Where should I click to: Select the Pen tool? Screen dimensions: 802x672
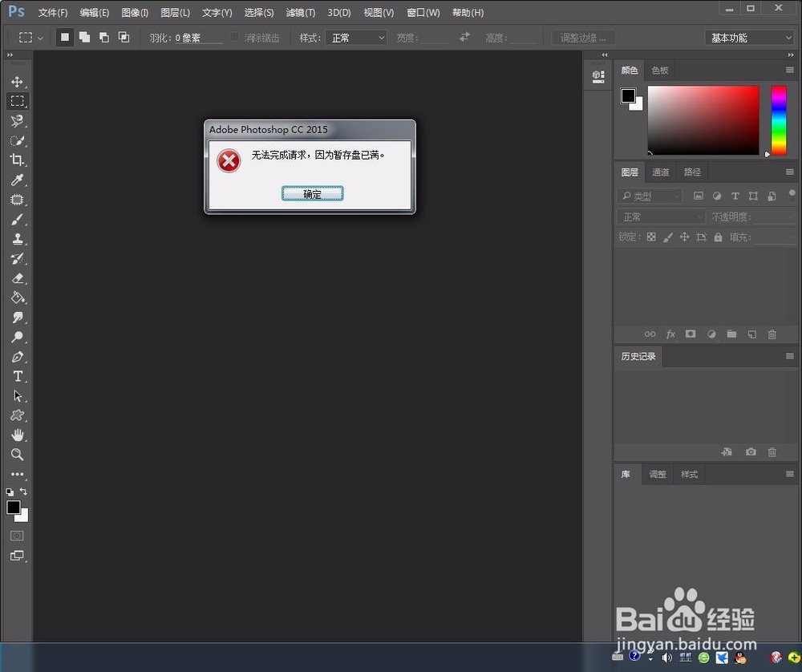pos(17,357)
